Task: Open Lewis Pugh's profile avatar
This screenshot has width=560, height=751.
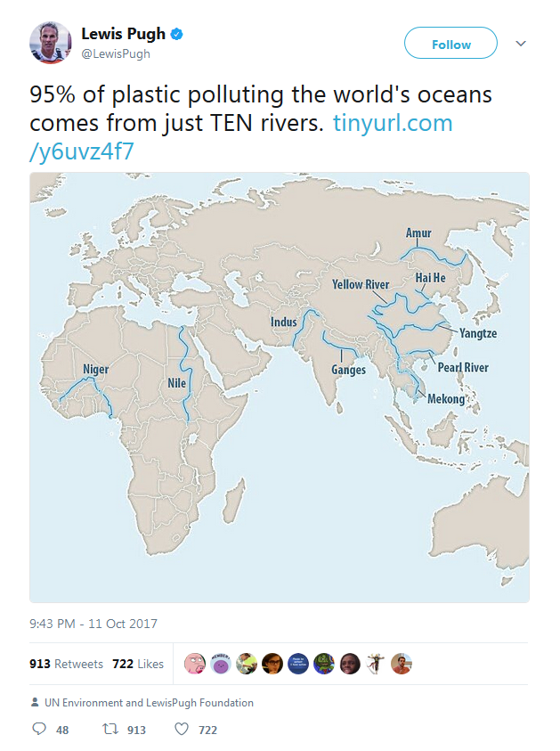Action: pyautogui.click(x=53, y=41)
